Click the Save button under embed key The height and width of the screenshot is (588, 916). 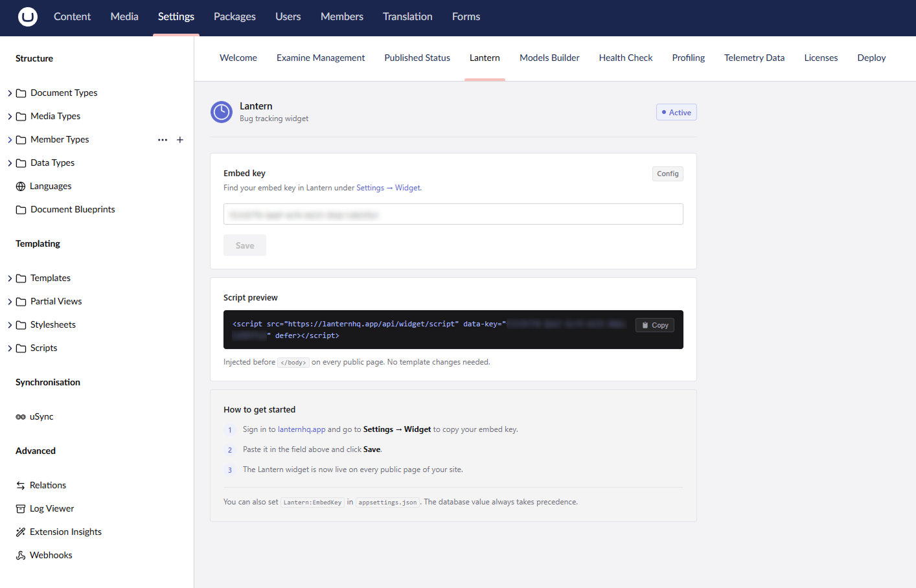tap(245, 245)
